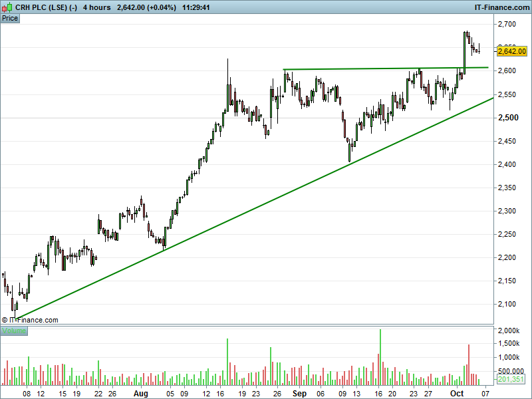Click the 13 date label on time axis

356,394
